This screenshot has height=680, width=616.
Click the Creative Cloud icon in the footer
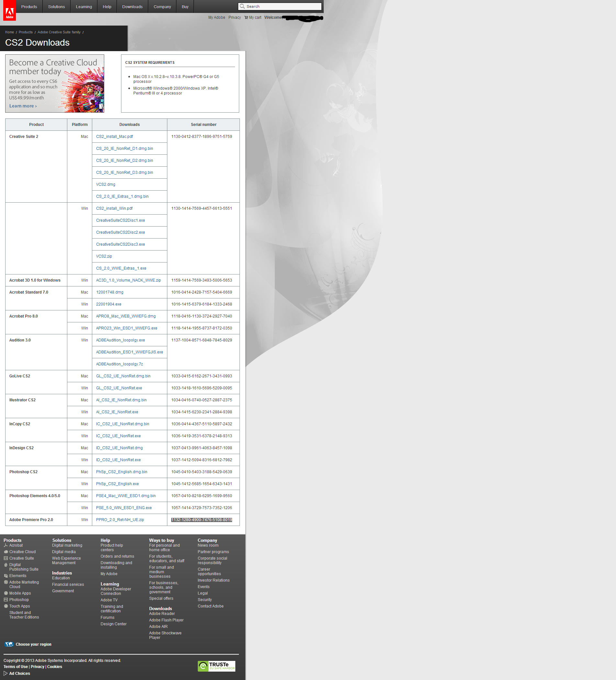(6, 552)
